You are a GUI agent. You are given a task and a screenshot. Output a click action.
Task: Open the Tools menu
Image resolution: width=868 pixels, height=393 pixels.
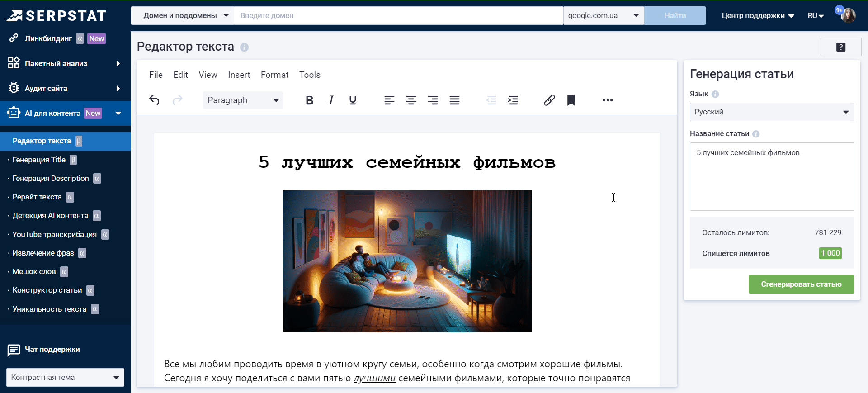(x=310, y=75)
